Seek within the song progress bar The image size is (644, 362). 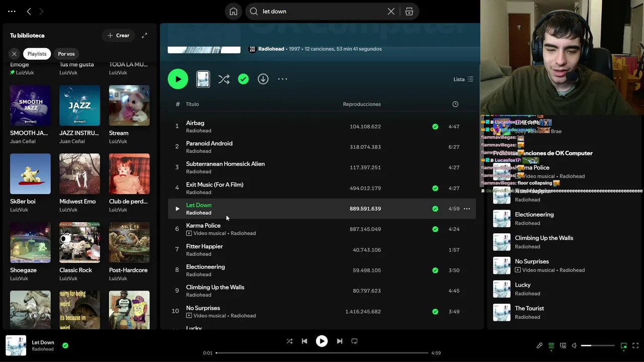pos(322,353)
